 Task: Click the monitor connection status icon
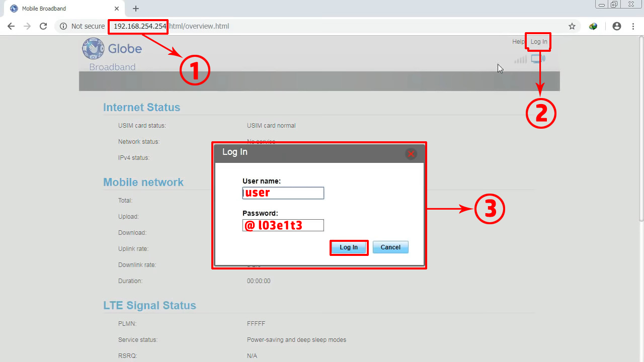click(x=538, y=59)
